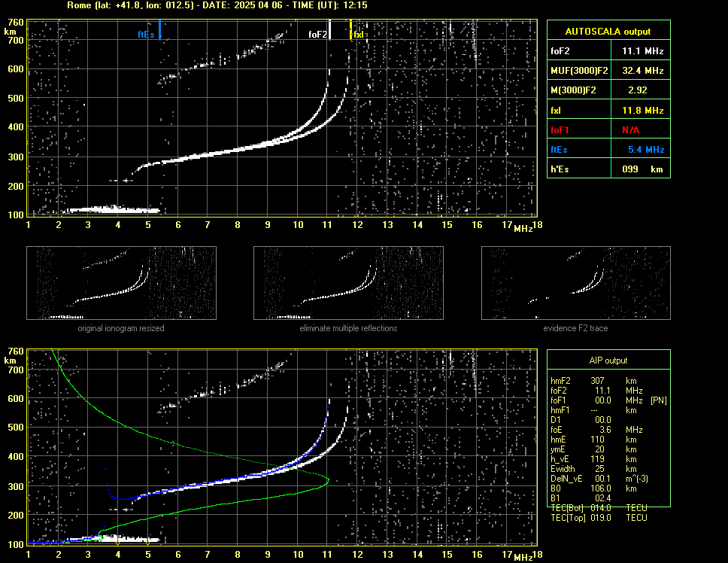Select the B0 value '106.0' in AIP output

coord(601,488)
